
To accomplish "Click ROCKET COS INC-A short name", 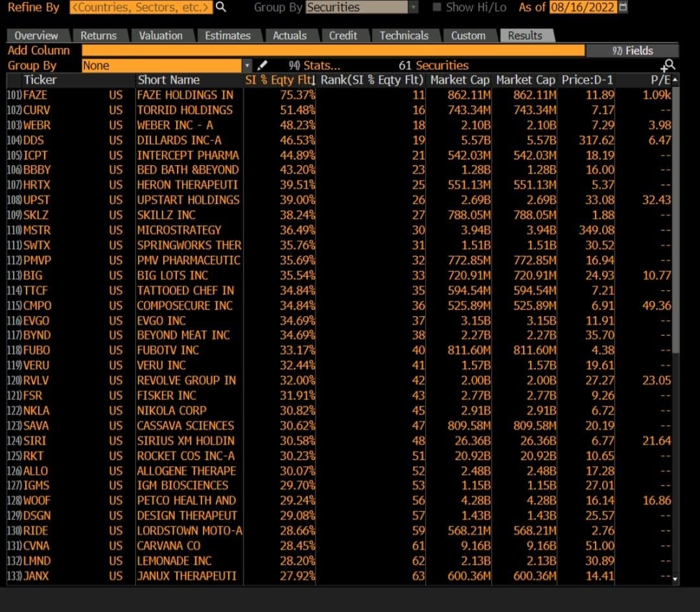I will pos(186,456).
